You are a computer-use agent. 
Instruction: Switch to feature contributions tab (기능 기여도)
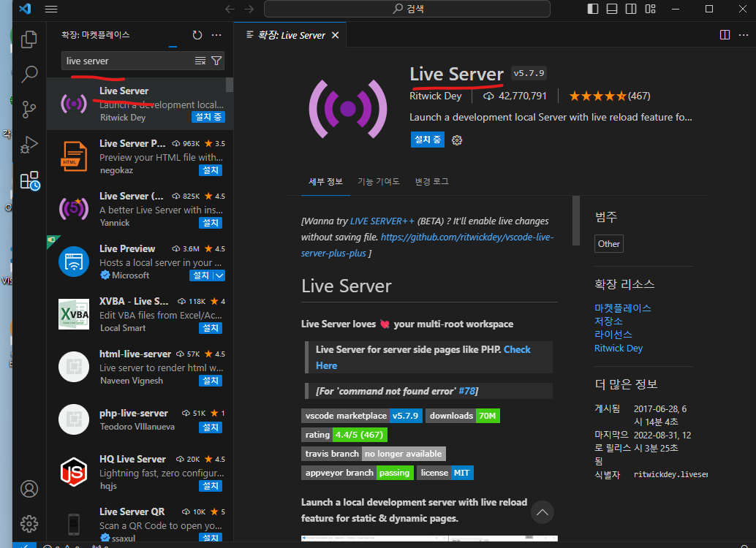click(379, 182)
